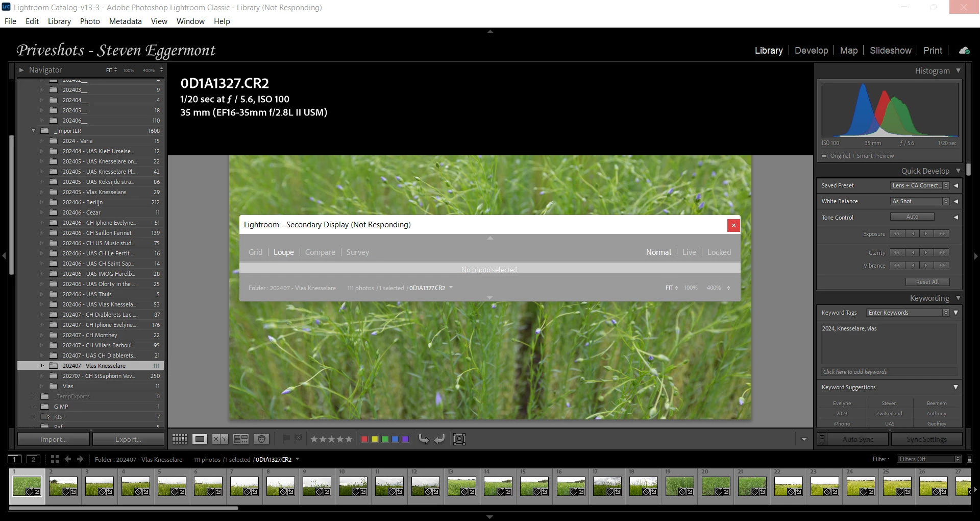Image resolution: width=980 pixels, height=521 pixels.
Task: Flag the photo as rejected
Action: coord(298,439)
